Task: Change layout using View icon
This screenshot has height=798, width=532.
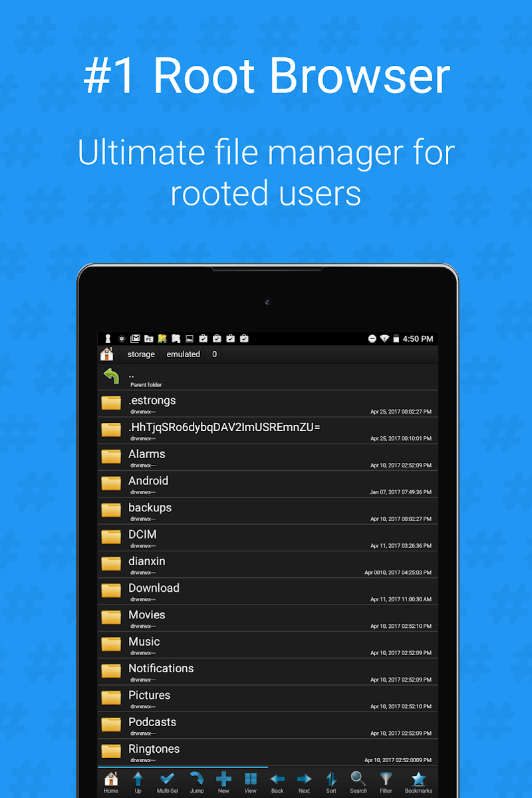Action: pos(250,781)
